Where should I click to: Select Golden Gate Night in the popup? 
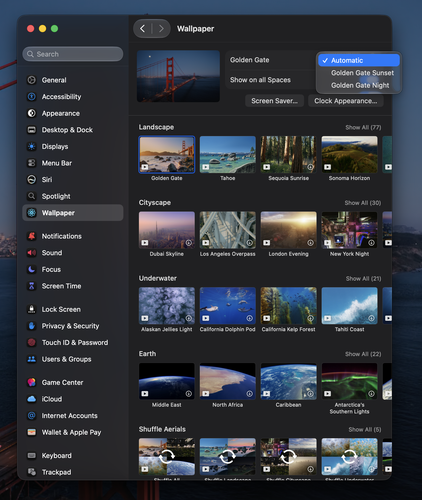pyautogui.click(x=359, y=85)
